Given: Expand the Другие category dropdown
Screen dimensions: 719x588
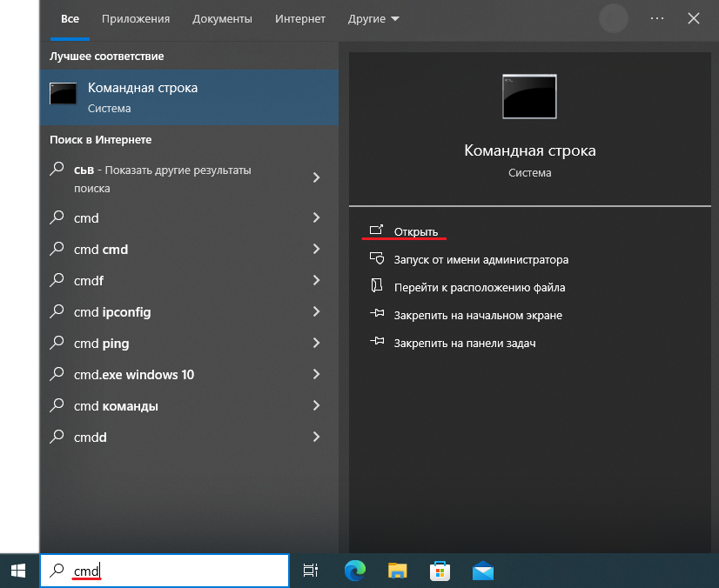Looking at the screenshot, I should coord(373,18).
